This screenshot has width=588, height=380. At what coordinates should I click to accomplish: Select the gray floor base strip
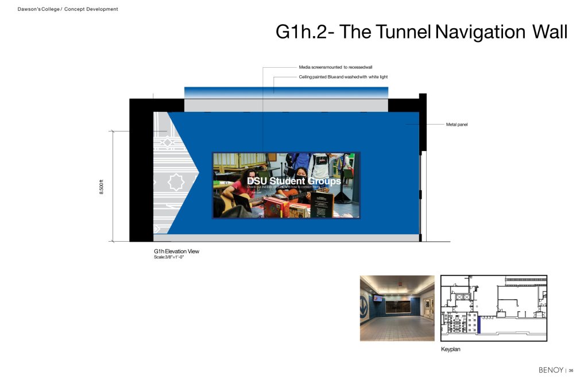(x=287, y=238)
